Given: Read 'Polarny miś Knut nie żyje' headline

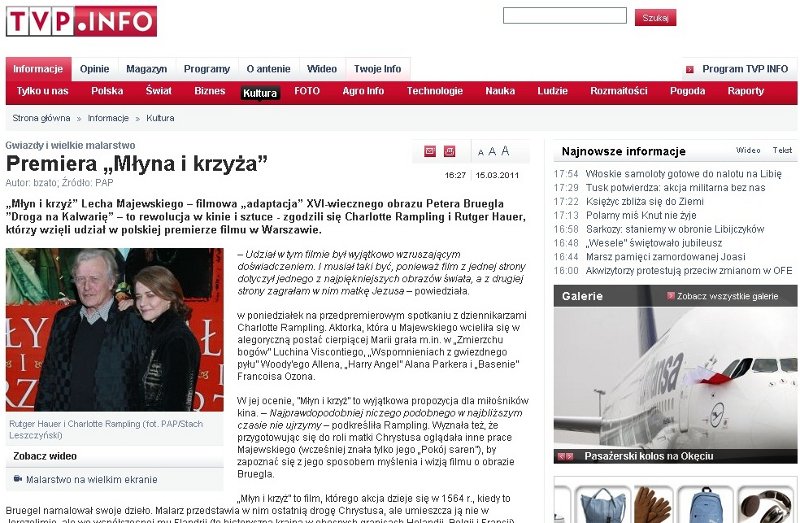Looking at the screenshot, I should pyautogui.click(x=642, y=215).
